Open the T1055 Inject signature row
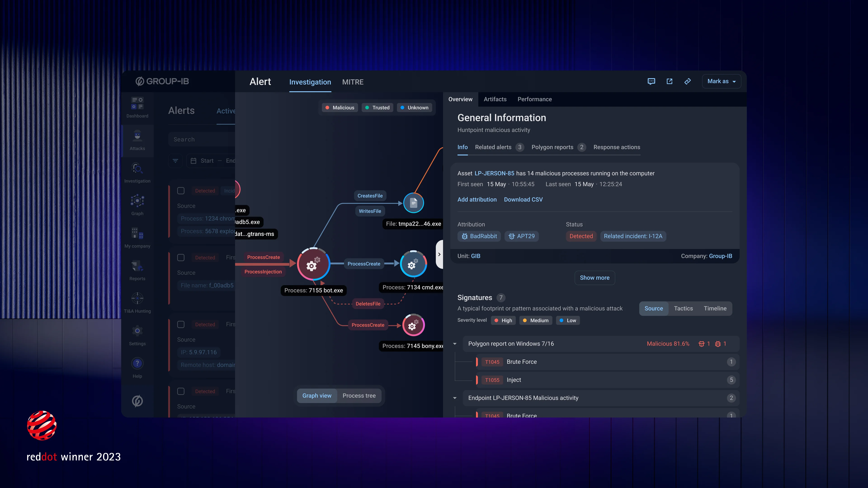This screenshot has width=868, height=488. [x=608, y=380]
